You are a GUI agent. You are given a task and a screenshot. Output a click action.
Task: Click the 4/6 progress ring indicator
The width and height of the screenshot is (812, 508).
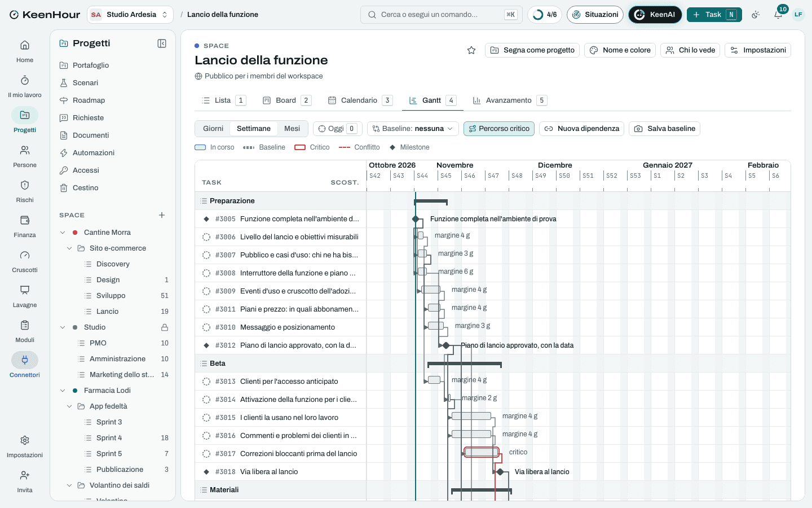(545, 15)
